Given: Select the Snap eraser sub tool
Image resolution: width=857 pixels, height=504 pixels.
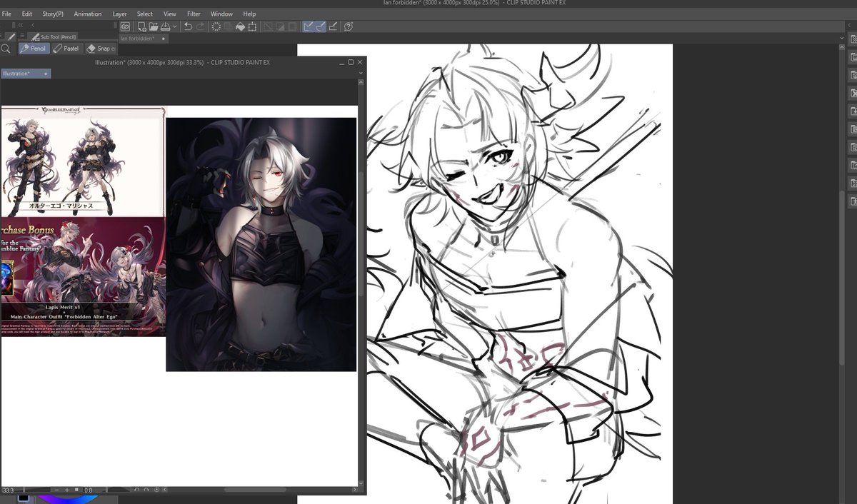Looking at the screenshot, I should pyautogui.click(x=101, y=49).
